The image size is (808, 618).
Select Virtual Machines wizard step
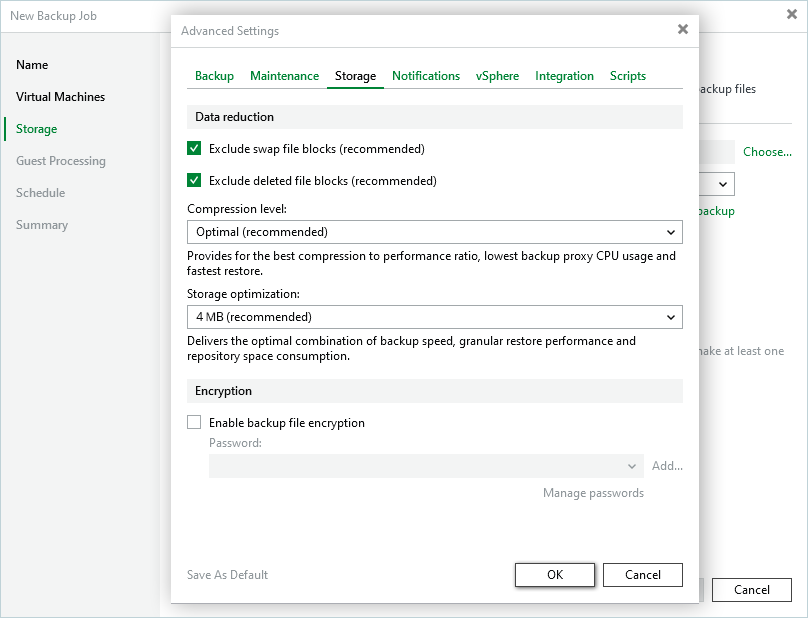click(x=60, y=97)
